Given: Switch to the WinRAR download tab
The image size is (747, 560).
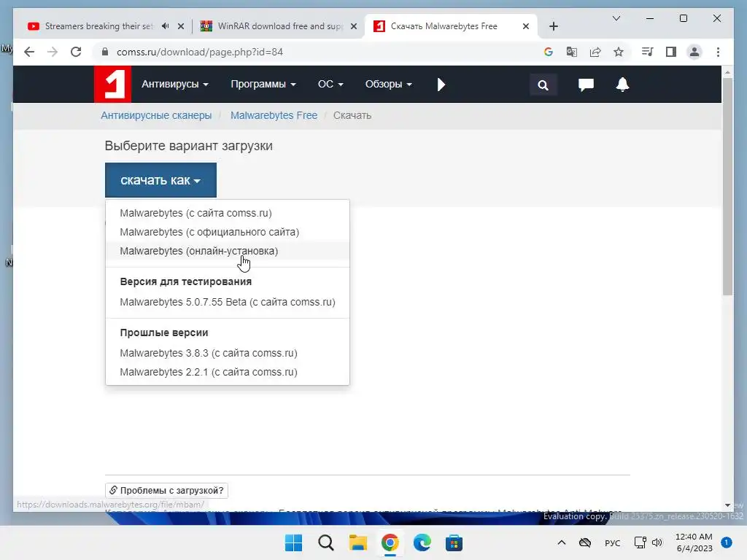Looking at the screenshot, I should click(x=280, y=26).
